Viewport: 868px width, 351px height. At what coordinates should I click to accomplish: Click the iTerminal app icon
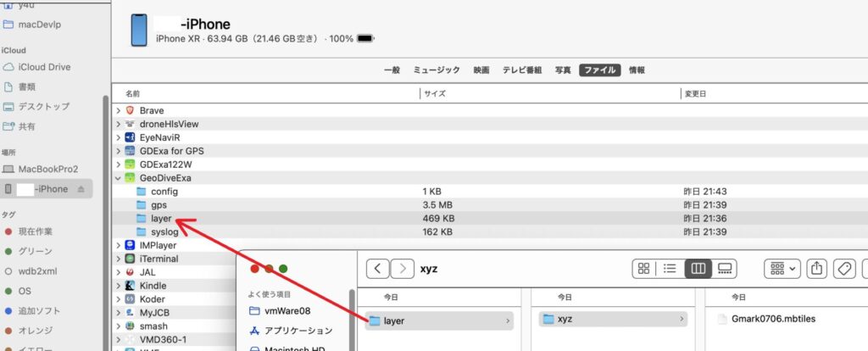130,259
